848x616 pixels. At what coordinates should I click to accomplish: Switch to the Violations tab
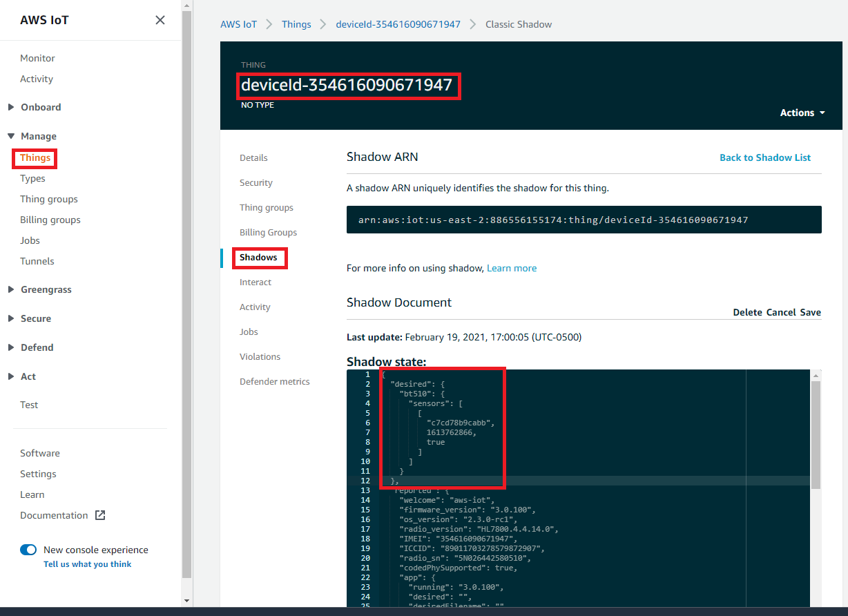(x=260, y=356)
